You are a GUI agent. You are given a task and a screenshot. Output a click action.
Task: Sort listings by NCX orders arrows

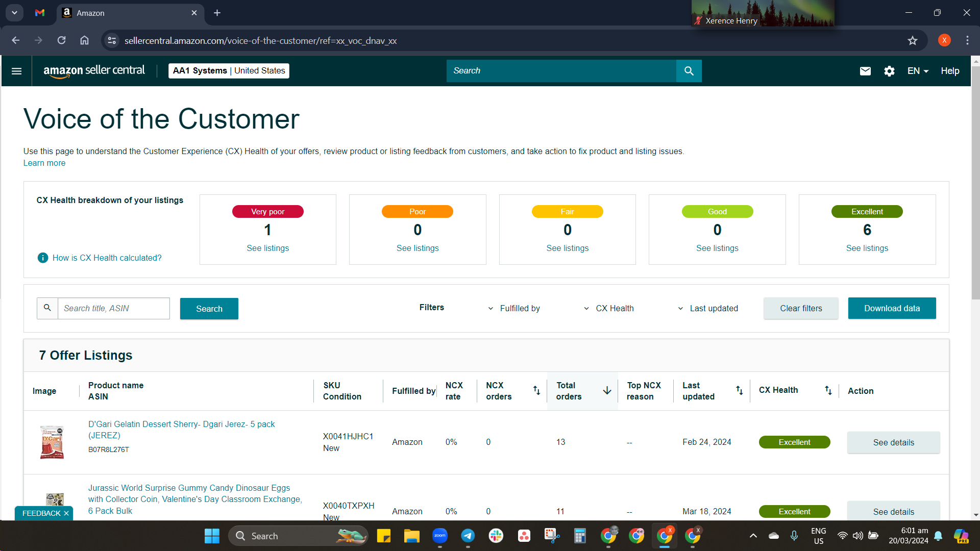[x=536, y=390]
